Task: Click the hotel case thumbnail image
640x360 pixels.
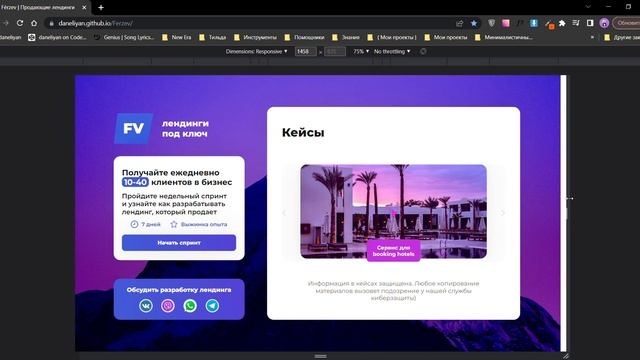Action: [393, 211]
